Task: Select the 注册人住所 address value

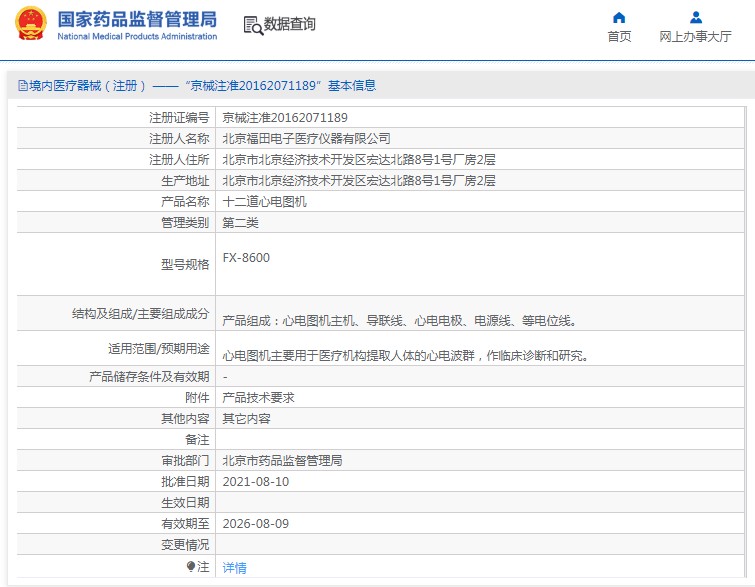Action: [359, 159]
